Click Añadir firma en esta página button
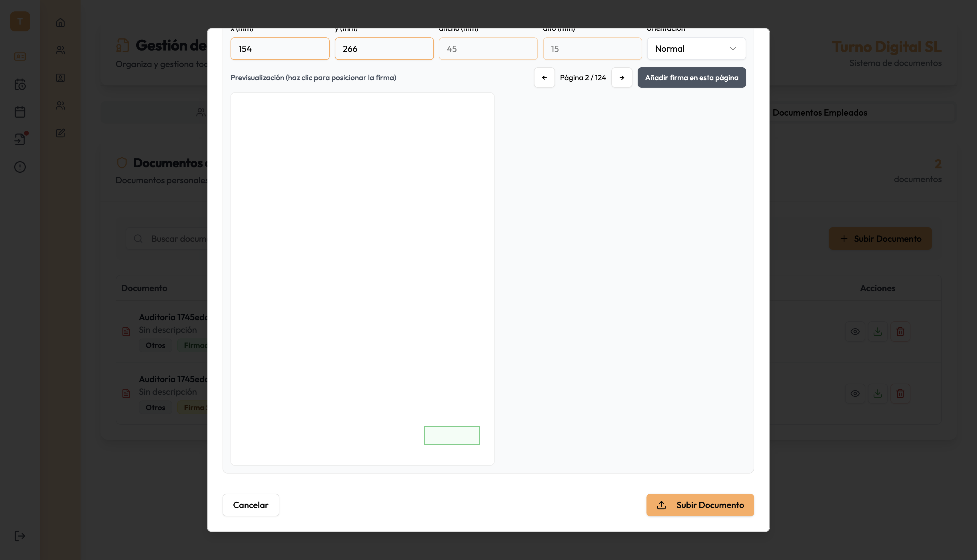 [692, 78]
